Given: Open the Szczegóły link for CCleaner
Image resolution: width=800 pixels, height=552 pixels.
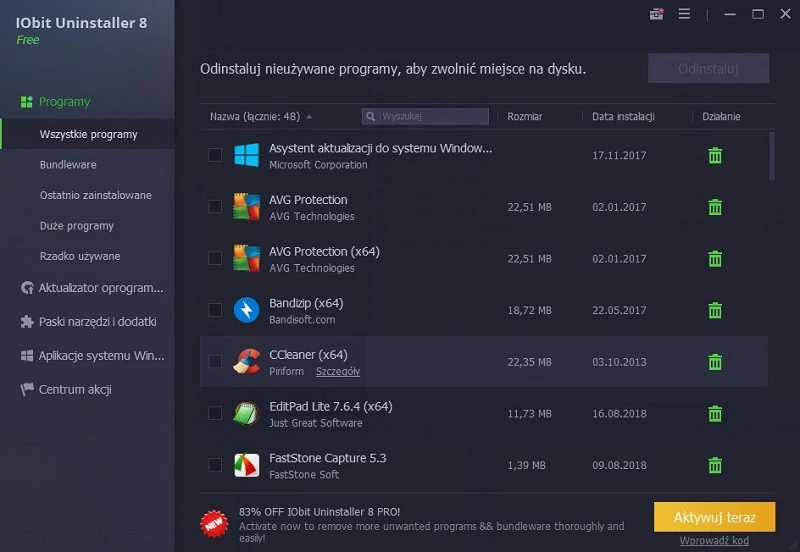Looking at the screenshot, I should tap(338, 371).
